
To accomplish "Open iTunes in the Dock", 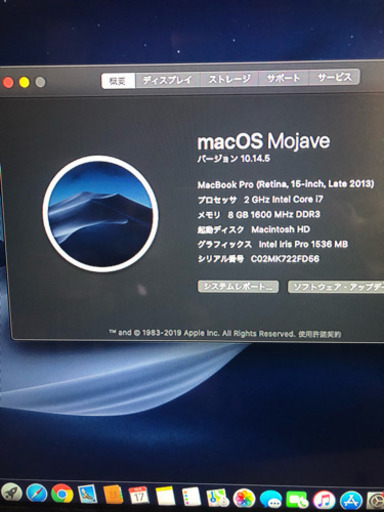I will (x=324, y=501).
